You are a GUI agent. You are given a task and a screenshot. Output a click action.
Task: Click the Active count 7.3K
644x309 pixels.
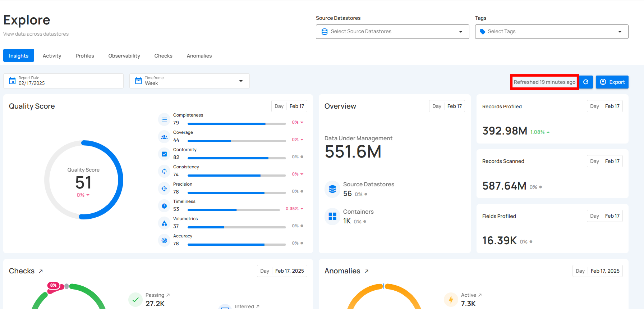pyautogui.click(x=469, y=304)
